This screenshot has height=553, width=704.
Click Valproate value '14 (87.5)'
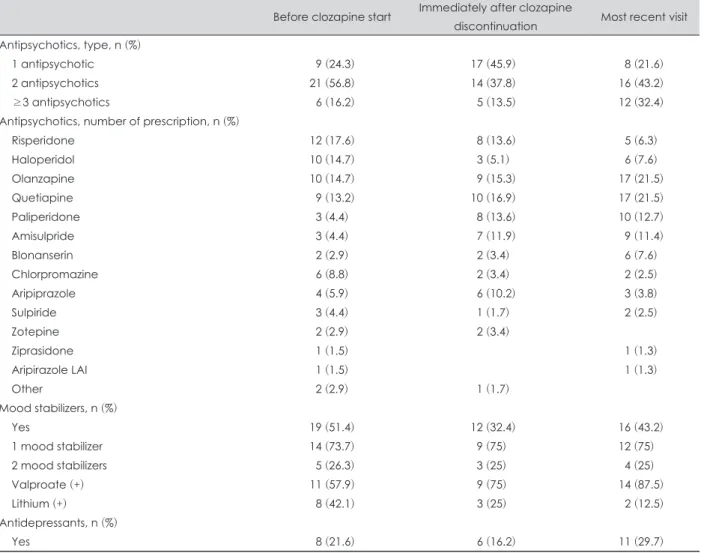coord(641,485)
